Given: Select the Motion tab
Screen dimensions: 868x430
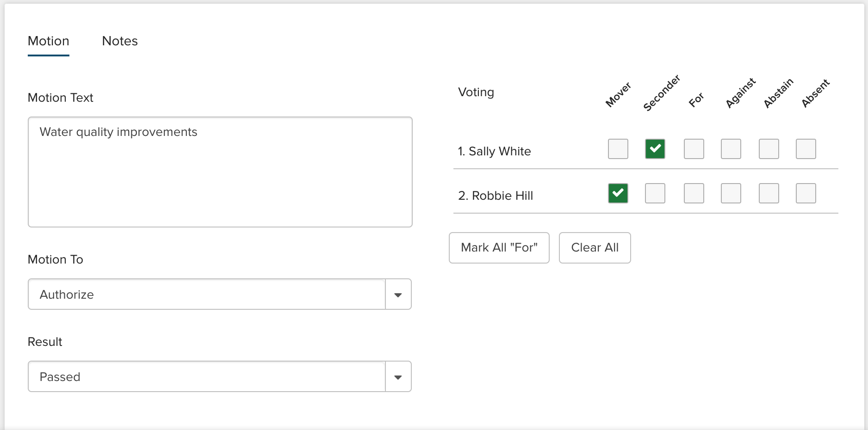Looking at the screenshot, I should [x=49, y=41].
